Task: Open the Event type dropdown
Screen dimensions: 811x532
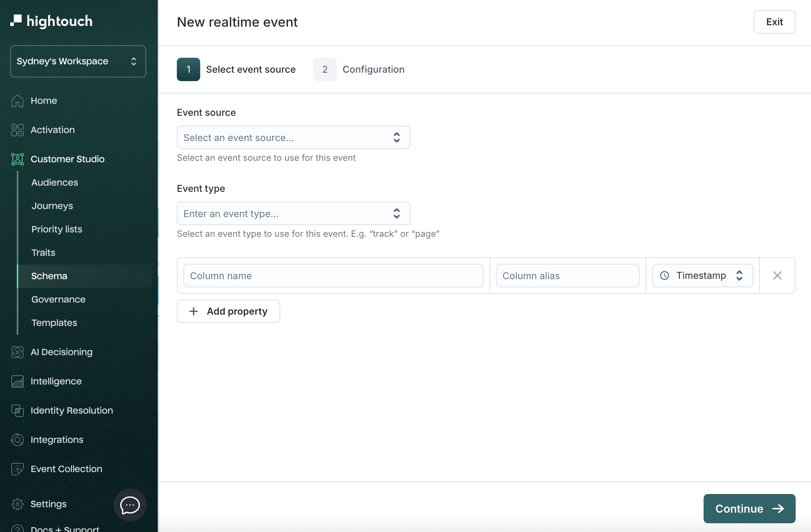Action: click(293, 213)
